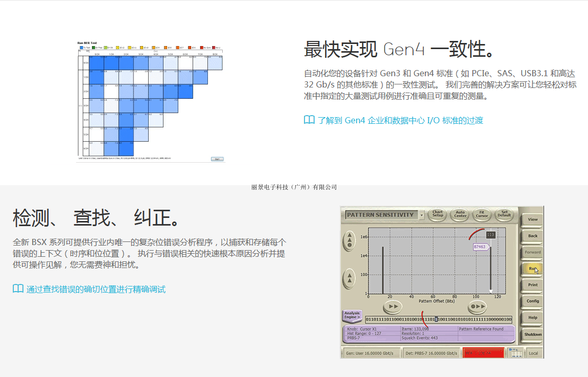Click the dark cursor label on the chart
Viewport: 588px width, 377px height.
(490, 235)
